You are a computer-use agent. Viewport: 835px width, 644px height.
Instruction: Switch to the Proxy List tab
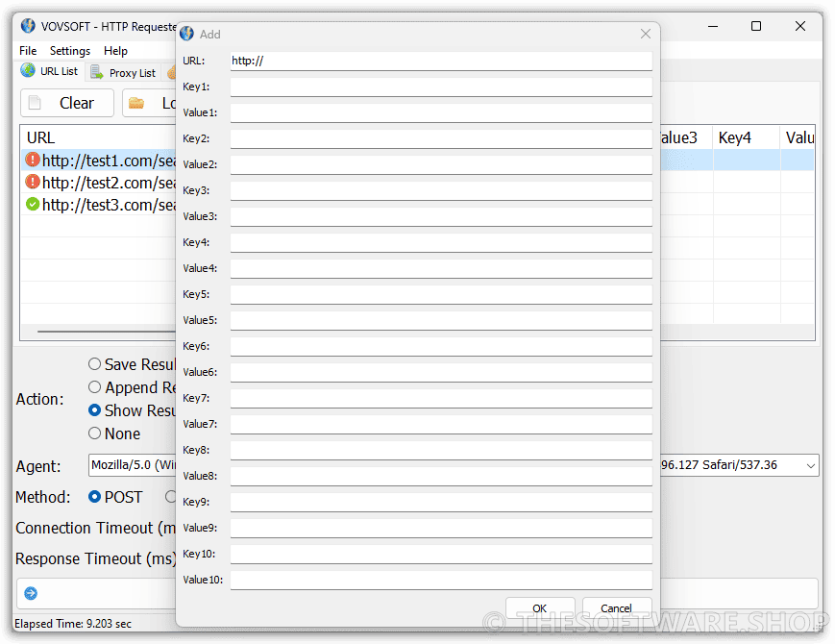point(124,72)
